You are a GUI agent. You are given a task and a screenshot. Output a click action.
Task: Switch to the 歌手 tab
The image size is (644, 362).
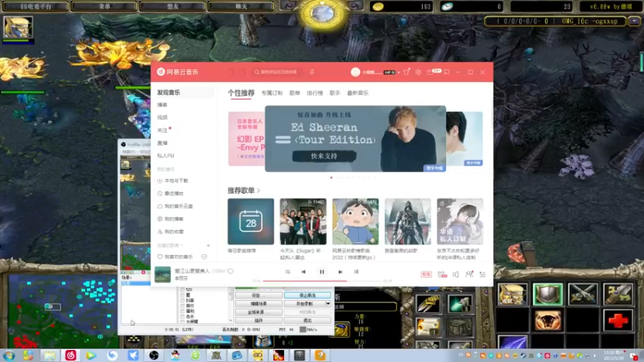335,93
